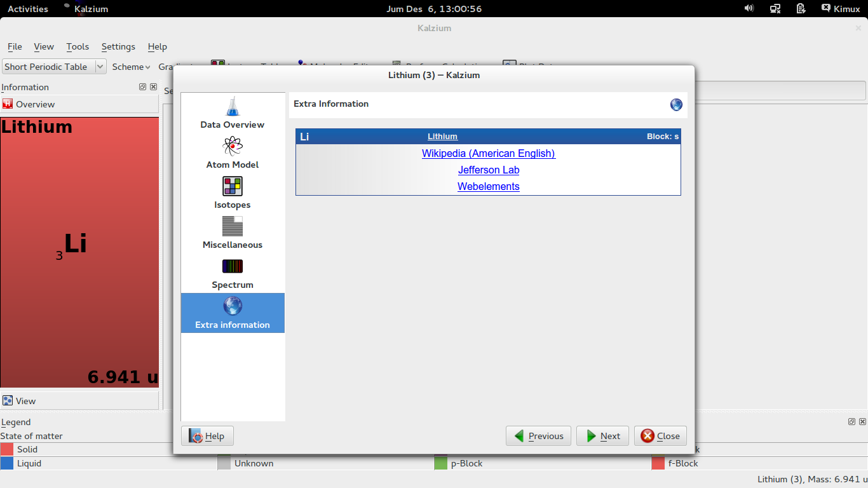Switch to the Miscellaneous page

[233, 233]
